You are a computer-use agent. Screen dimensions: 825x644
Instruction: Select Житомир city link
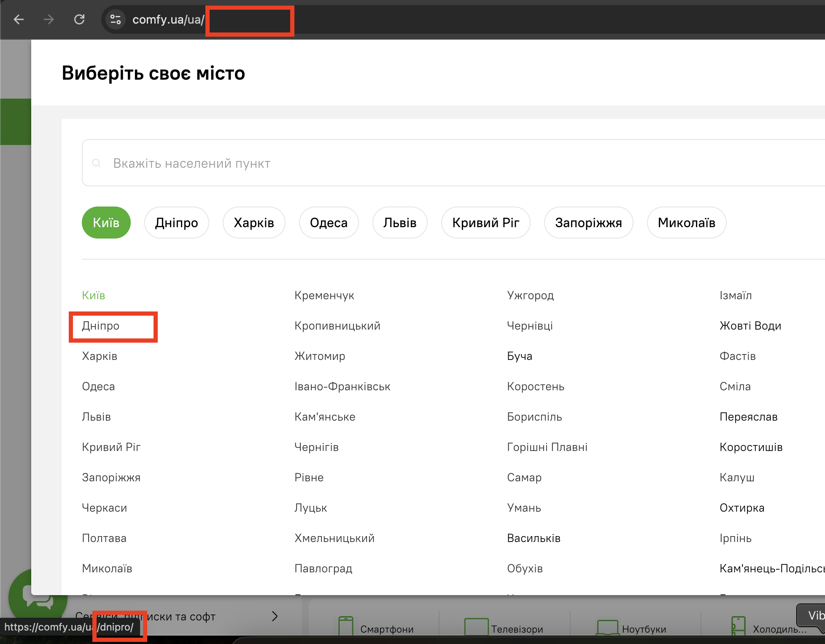pos(320,356)
